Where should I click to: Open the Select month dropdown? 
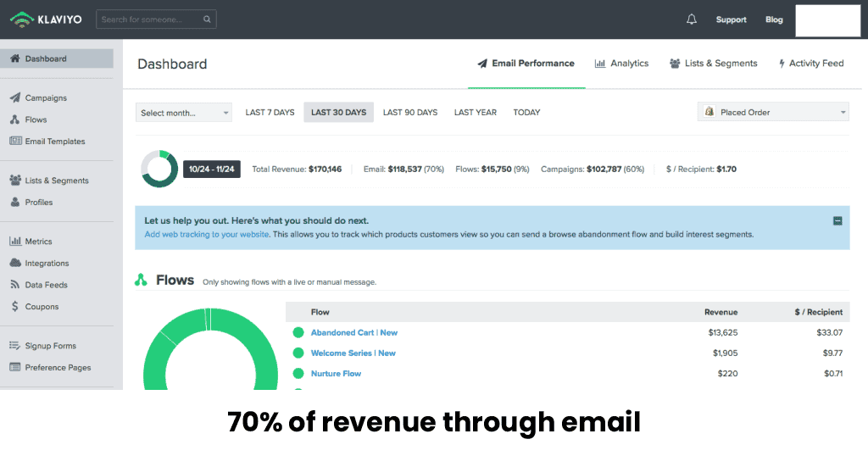click(x=184, y=113)
